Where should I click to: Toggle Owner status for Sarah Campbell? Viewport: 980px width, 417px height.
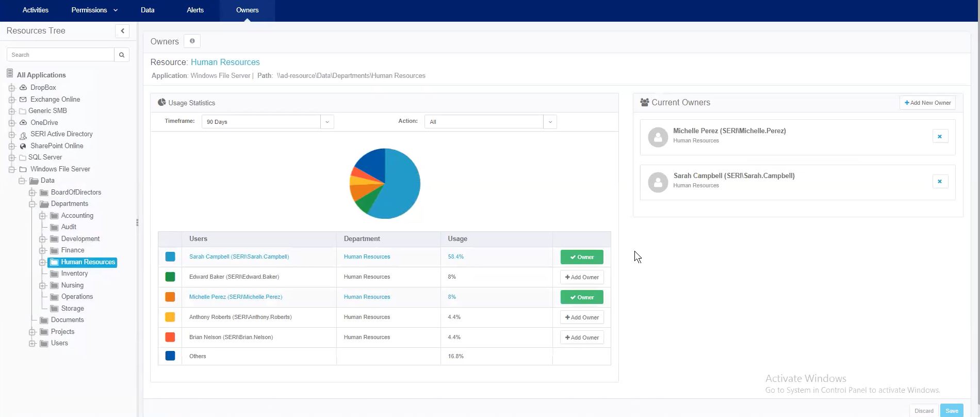pos(581,257)
